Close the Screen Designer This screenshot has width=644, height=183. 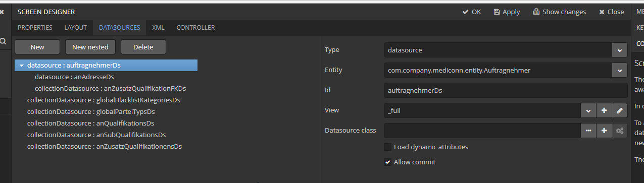pyautogui.click(x=611, y=12)
